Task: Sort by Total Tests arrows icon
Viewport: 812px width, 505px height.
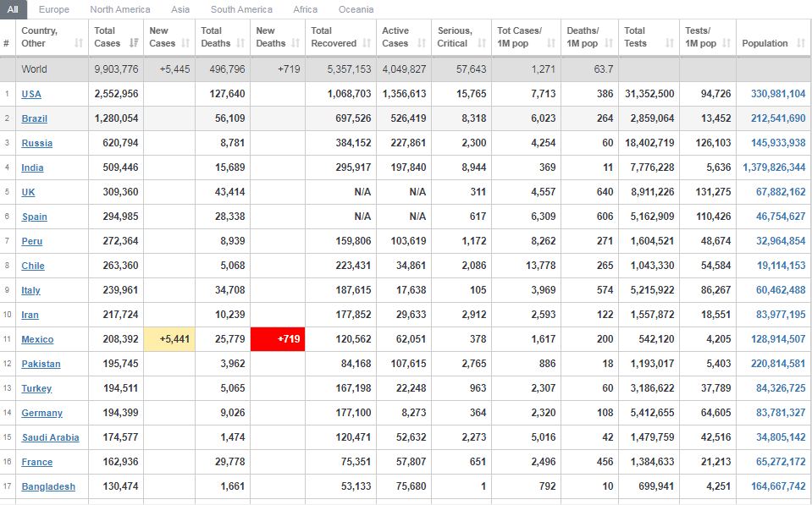Action: click(x=670, y=43)
